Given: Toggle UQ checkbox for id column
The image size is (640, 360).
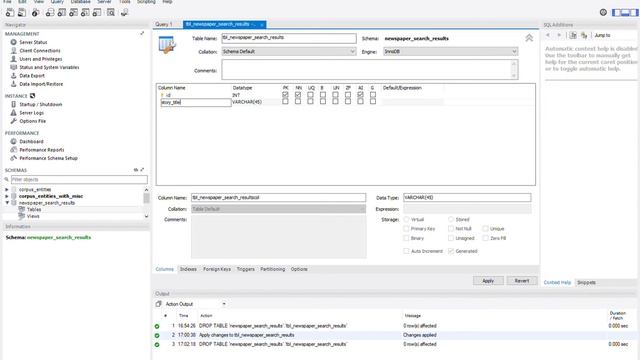Looking at the screenshot, I should (x=311, y=95).
